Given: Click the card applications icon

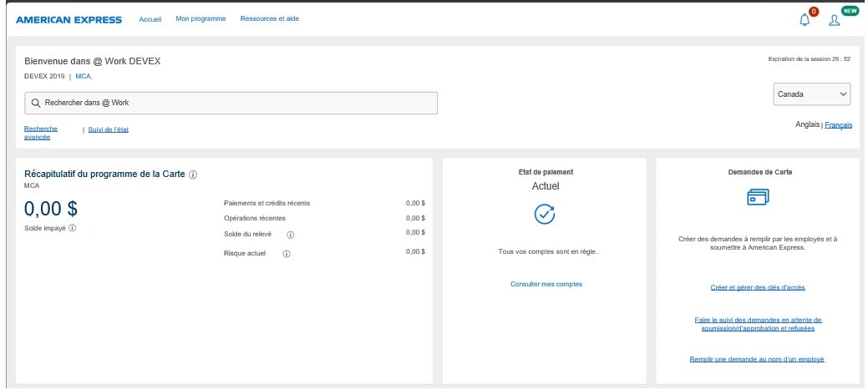Looking at the screenshot, I should pos(757,197).
